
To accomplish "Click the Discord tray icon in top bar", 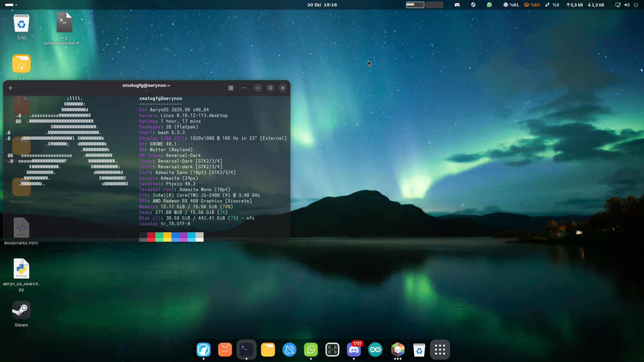I will tap(457, 5).
